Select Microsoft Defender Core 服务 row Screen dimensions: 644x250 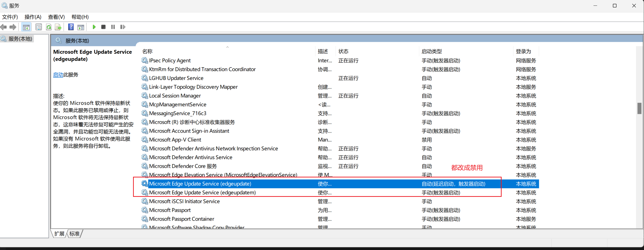coord(340,166)
